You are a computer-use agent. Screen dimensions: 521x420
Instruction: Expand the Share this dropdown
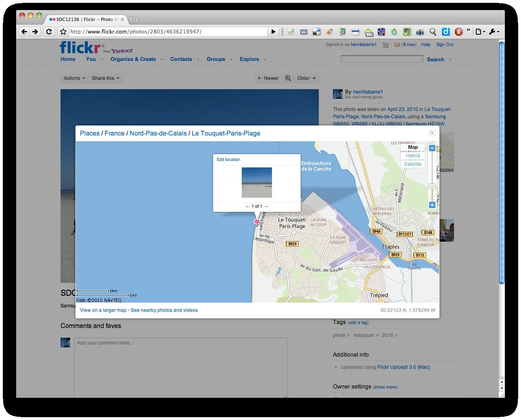point(106,78)
